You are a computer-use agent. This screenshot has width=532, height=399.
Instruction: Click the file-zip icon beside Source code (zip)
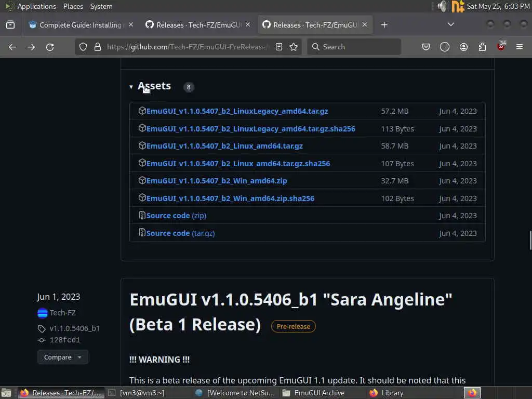click(x=142, y=215)
